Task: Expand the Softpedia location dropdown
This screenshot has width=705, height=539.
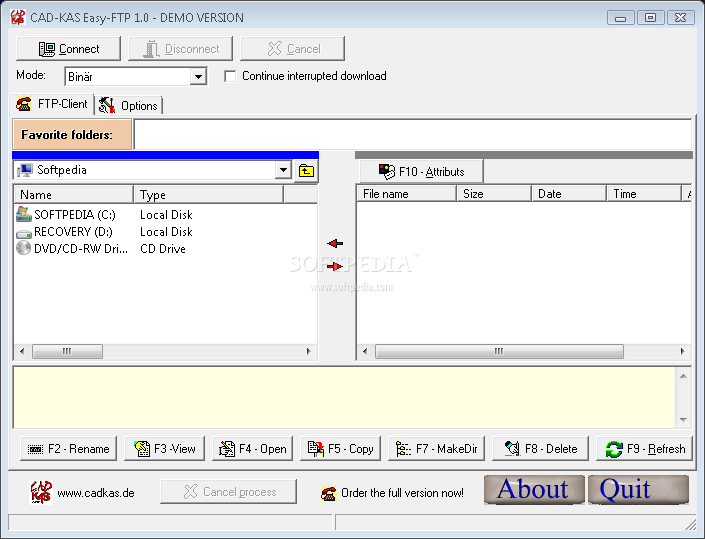Action: 283,170
